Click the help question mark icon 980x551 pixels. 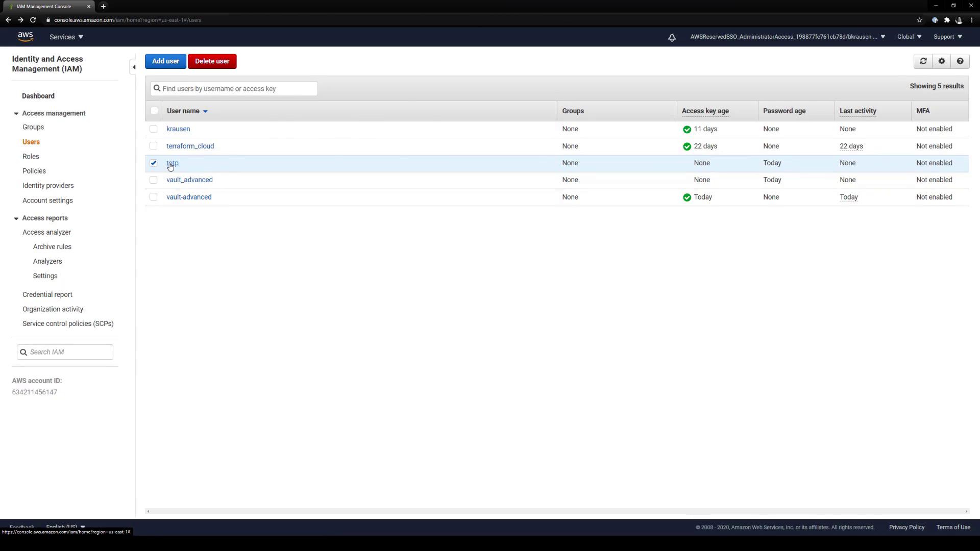[x=960, y=61]
